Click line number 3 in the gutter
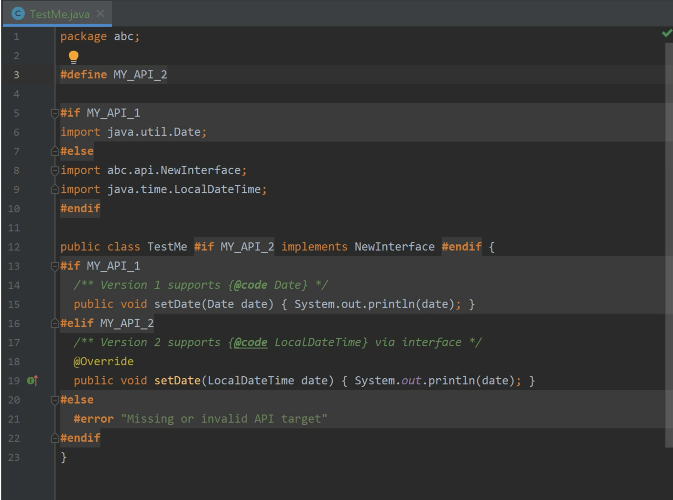Viewport: 673px width, 500px height. 17,75
